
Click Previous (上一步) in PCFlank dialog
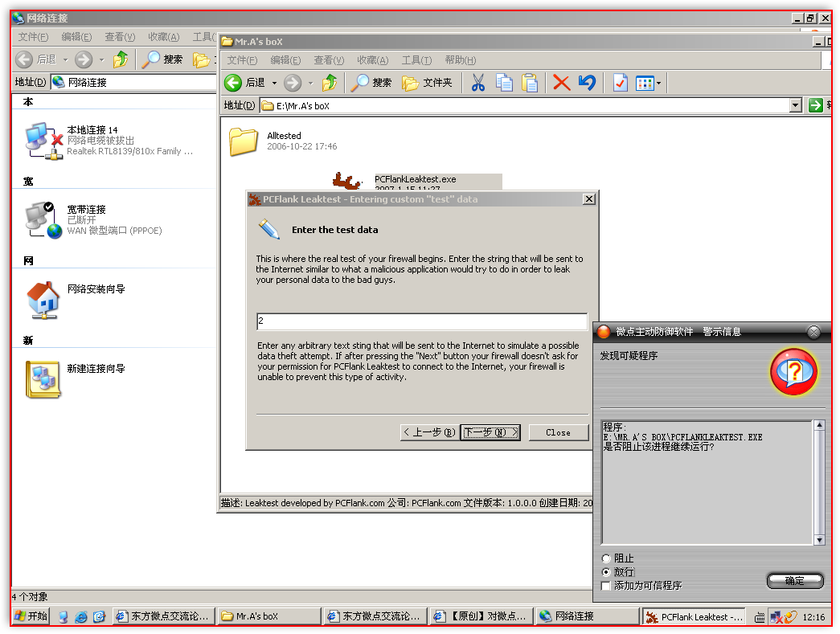(429, 432)
